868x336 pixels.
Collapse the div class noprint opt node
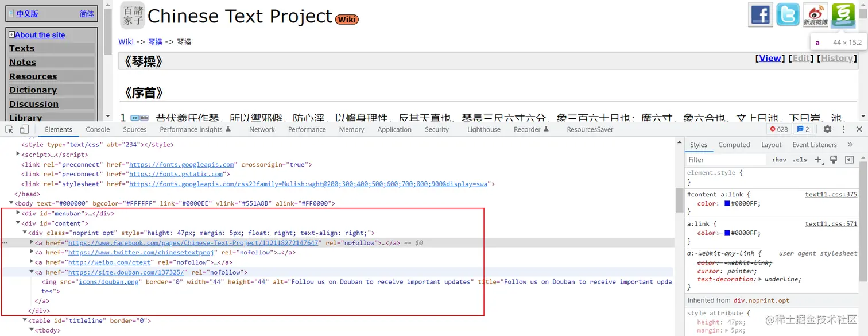click(x=25, y=233)
